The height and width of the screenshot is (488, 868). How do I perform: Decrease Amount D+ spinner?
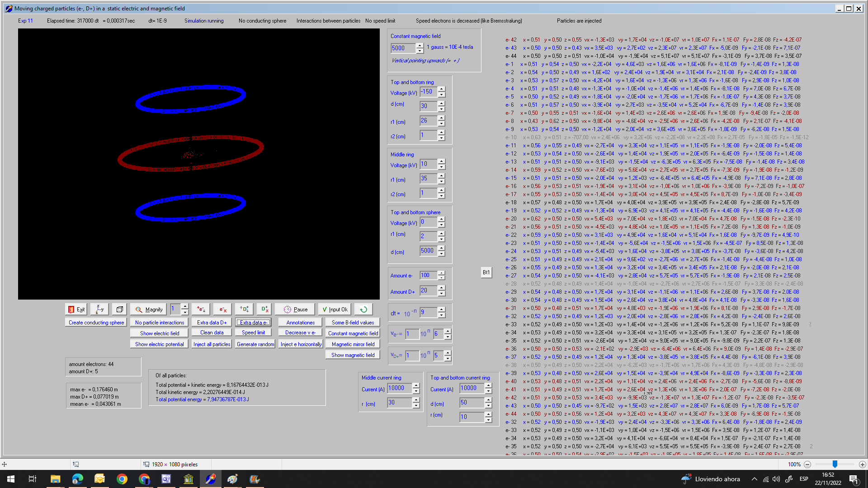[x=441, y=293]
